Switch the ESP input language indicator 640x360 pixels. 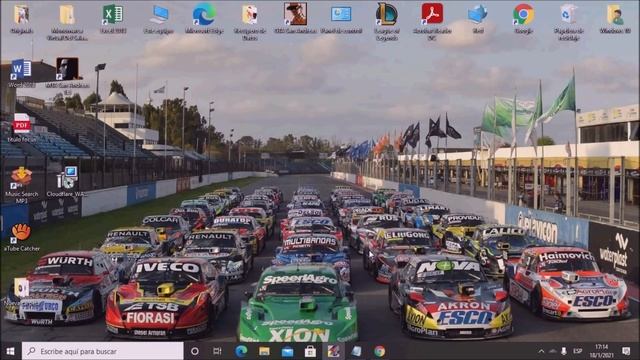[x=577, y=351]
